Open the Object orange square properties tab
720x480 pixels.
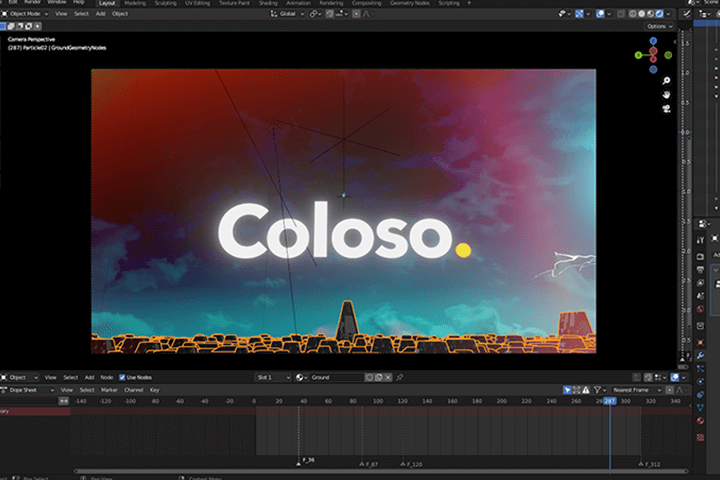(x=700, y=342)
